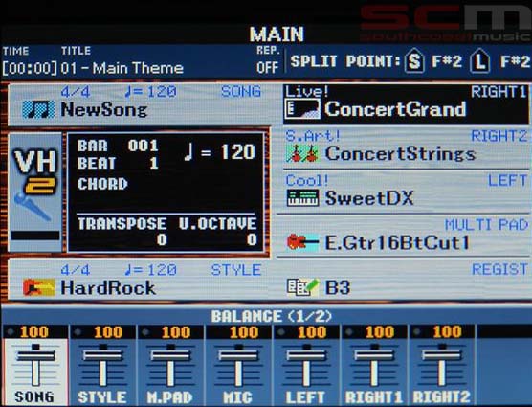Click the SONG row 4/4 time signature
The width and height of the screenshot is (532, 407).
point(76,92)
